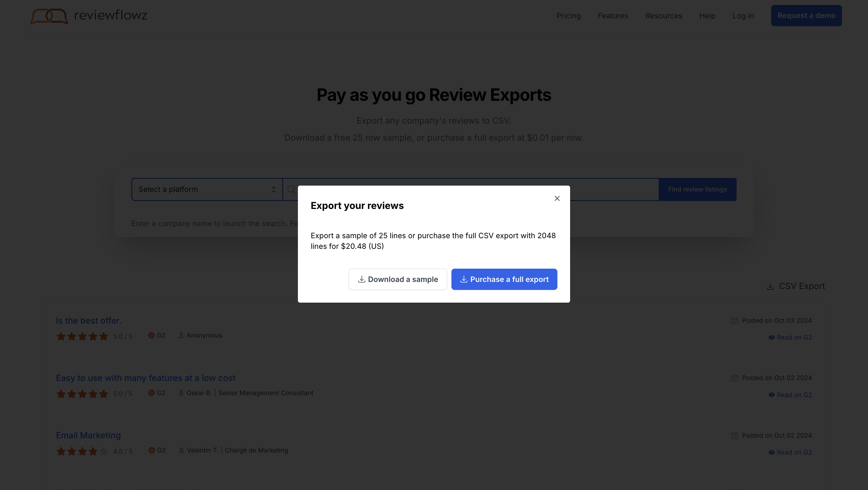This screenshot has width=868, height=490.
Task: Click the company name search input field
Action: (x=471, y=189)
